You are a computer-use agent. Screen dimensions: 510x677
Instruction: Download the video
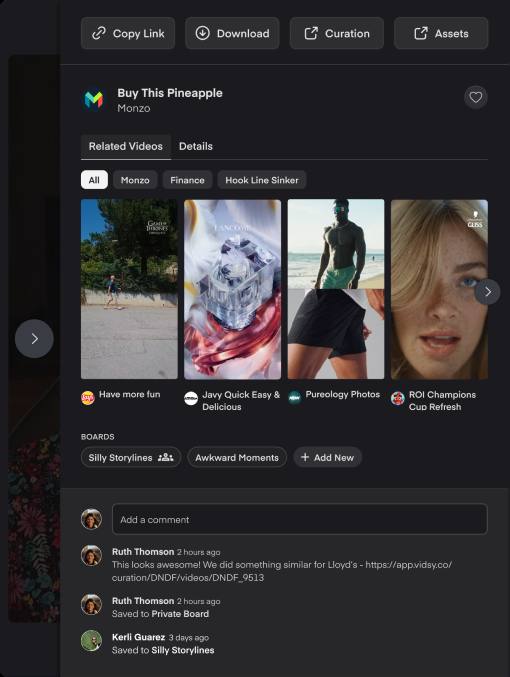pos(232,33)
